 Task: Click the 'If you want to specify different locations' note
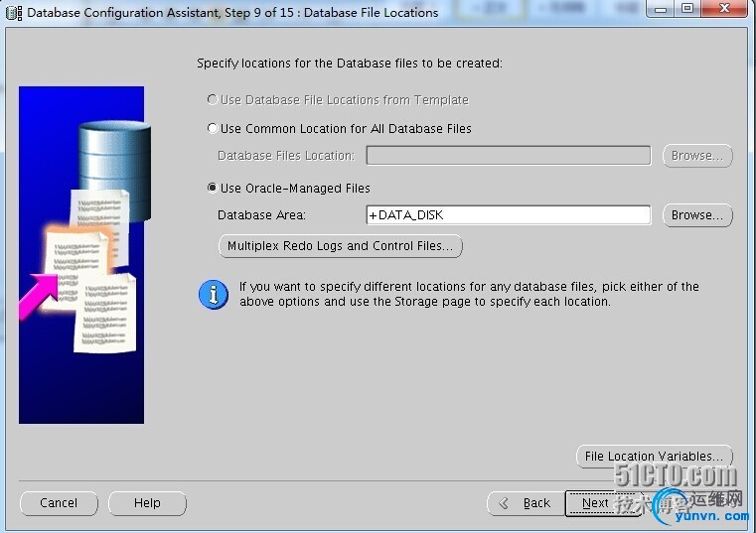tap(469, 294)
